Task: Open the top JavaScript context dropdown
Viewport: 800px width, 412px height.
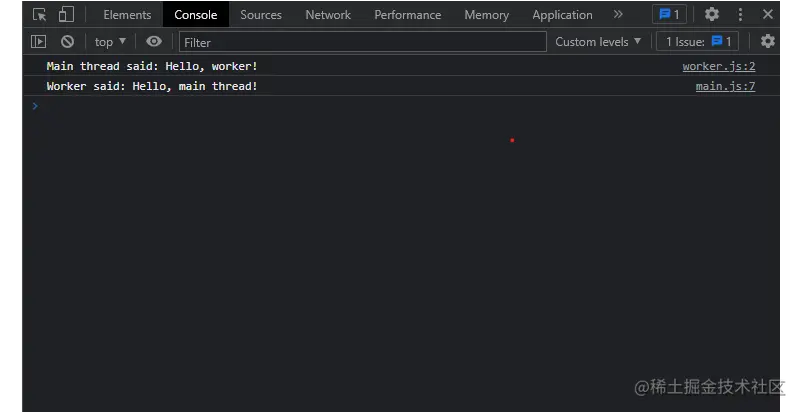Action: tap(110, 42)
